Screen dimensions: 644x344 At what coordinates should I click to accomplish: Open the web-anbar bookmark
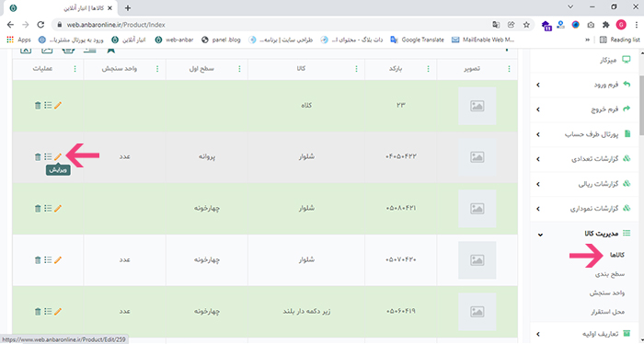(x=174, y=40)
